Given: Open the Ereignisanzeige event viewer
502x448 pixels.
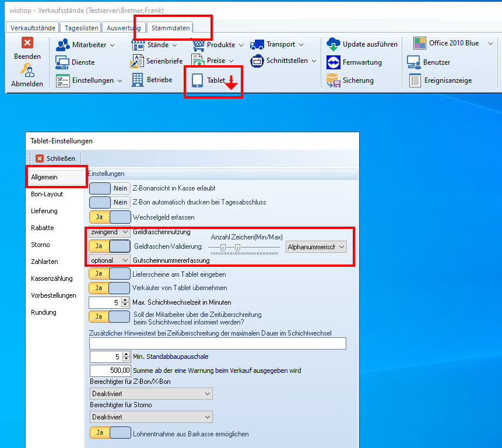Looking at the screenshot, I should (415, 80).
